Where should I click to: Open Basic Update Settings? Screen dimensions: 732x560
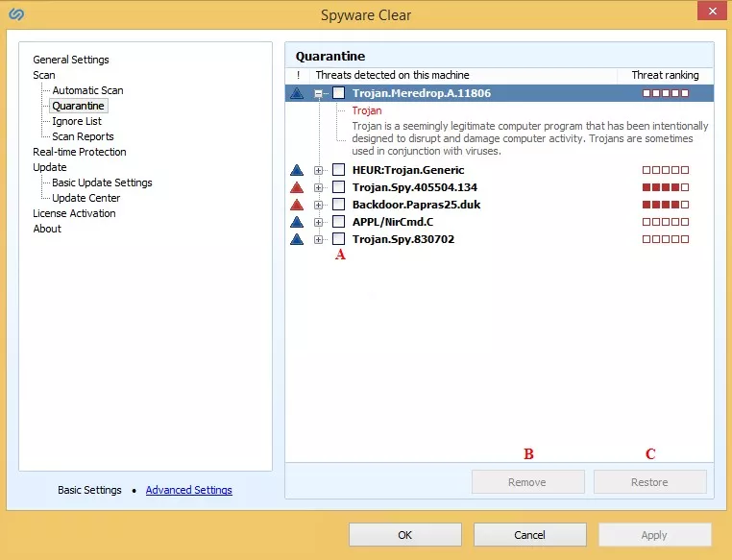click(102, 183)
